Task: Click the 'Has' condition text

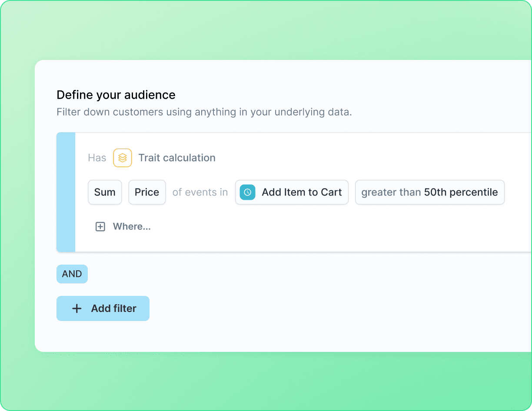Action: 97,158
